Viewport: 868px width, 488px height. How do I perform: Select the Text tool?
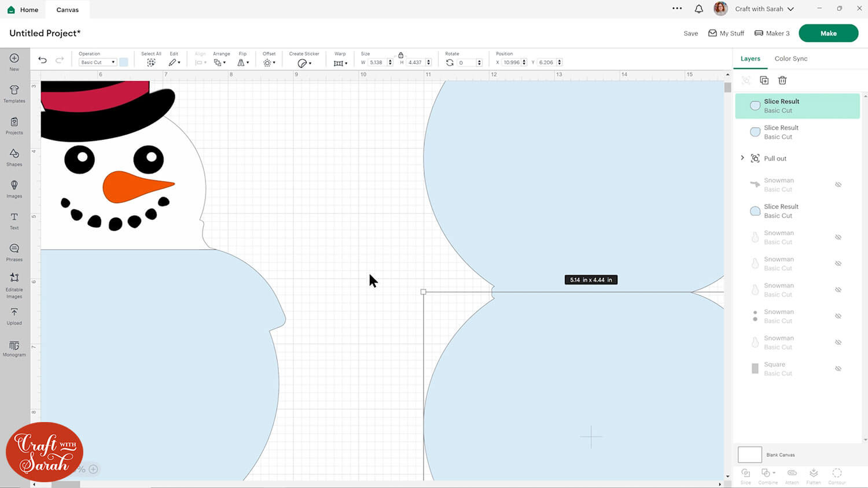[14, 220]
